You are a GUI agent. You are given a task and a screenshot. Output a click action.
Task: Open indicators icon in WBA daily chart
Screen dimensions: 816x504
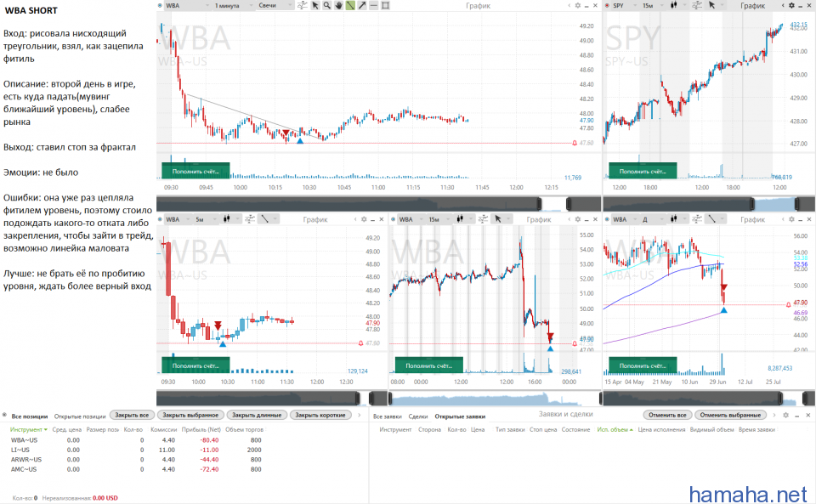(697, 219)
